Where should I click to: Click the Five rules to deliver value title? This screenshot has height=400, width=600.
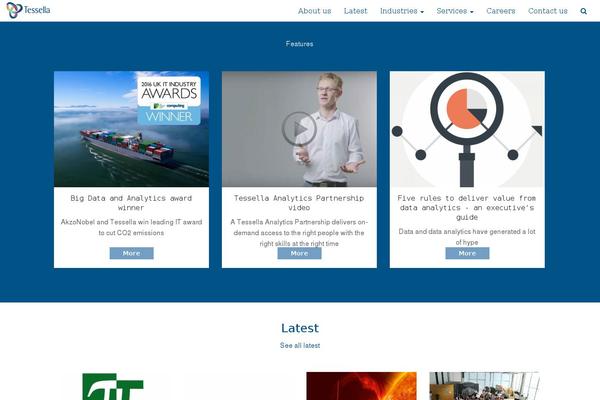[x=467, y=207]
